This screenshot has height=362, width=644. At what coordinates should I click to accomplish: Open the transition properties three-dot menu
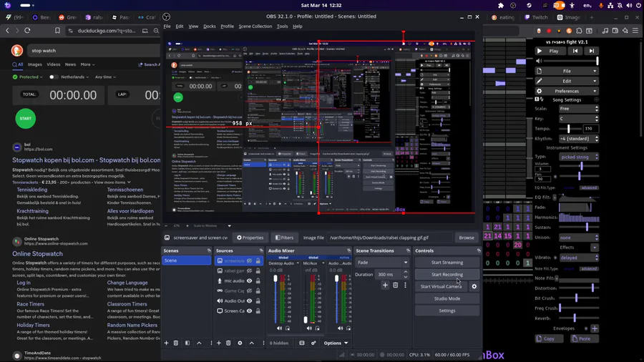click(405, 285)
